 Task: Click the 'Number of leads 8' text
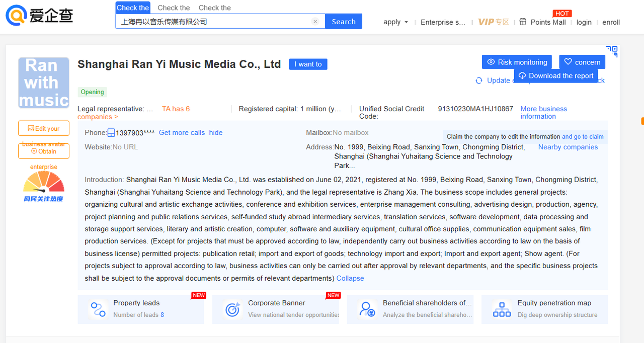[139, 315]
